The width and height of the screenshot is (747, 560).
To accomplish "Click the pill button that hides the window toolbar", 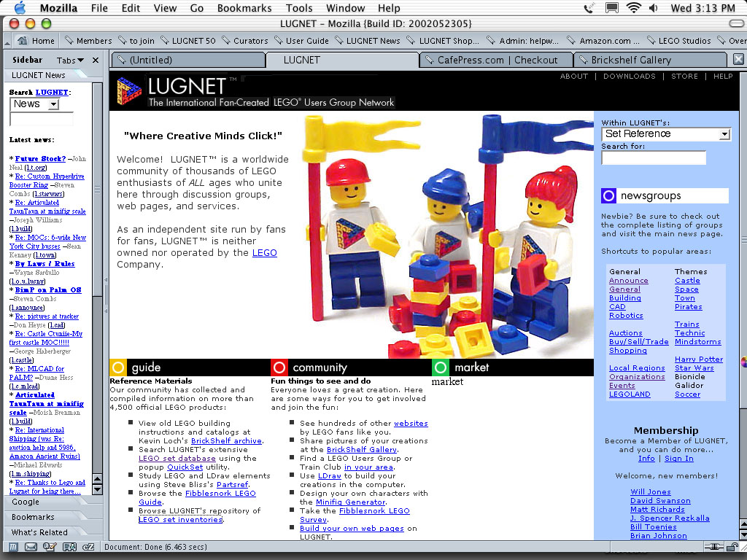I will pyautogui.click(x=736, y=23).
